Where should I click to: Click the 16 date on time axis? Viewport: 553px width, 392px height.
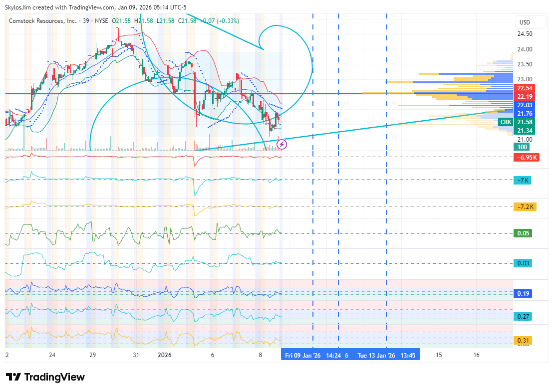[x=476, y=355]
